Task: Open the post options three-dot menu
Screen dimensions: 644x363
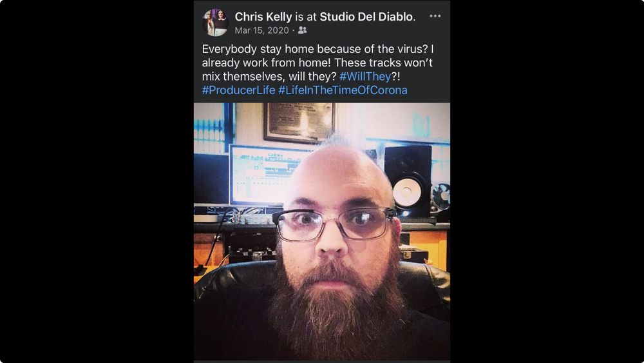Action: 435,16
